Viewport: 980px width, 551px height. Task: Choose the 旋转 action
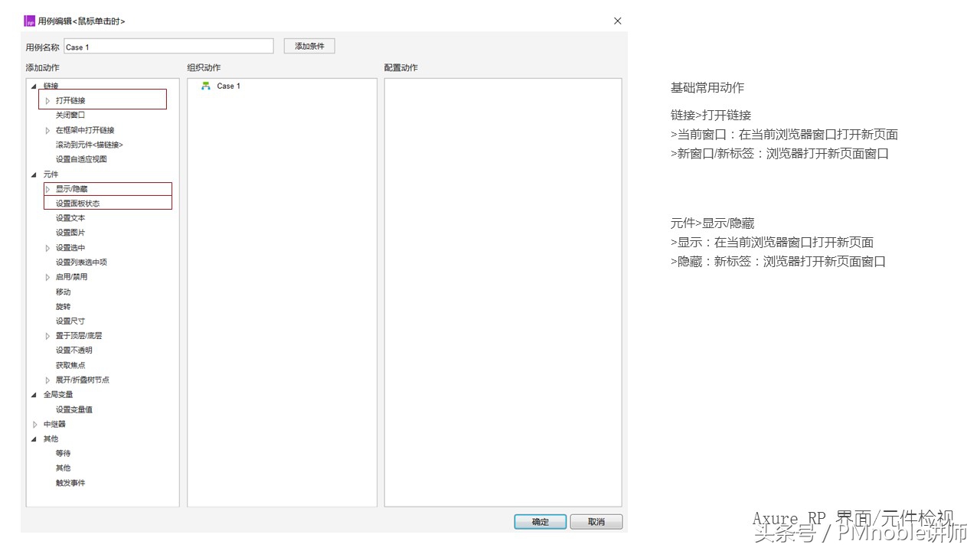click(63, 305)
